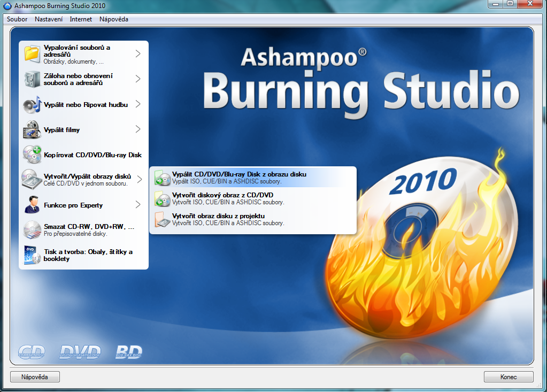Choose Vypálit nebo Ripovat hudbu
This screenshot has width=547, height=392.
83,105
